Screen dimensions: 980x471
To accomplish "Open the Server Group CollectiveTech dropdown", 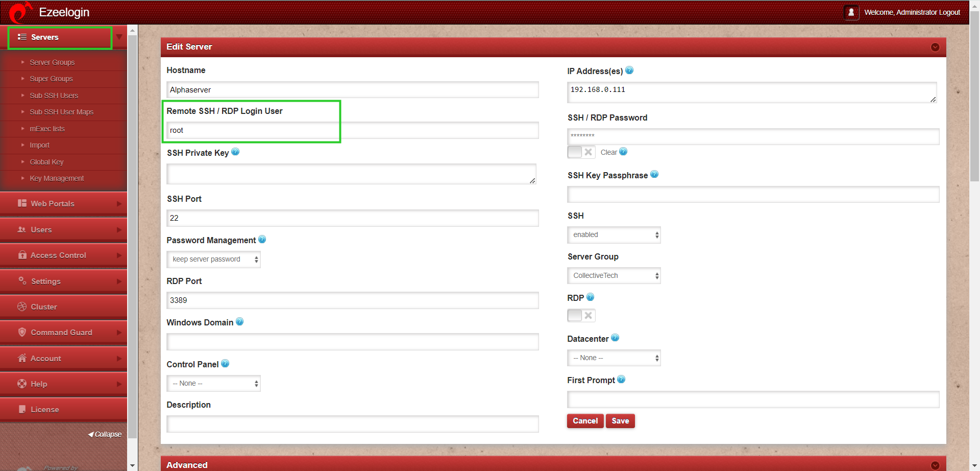I will (614, 276).
